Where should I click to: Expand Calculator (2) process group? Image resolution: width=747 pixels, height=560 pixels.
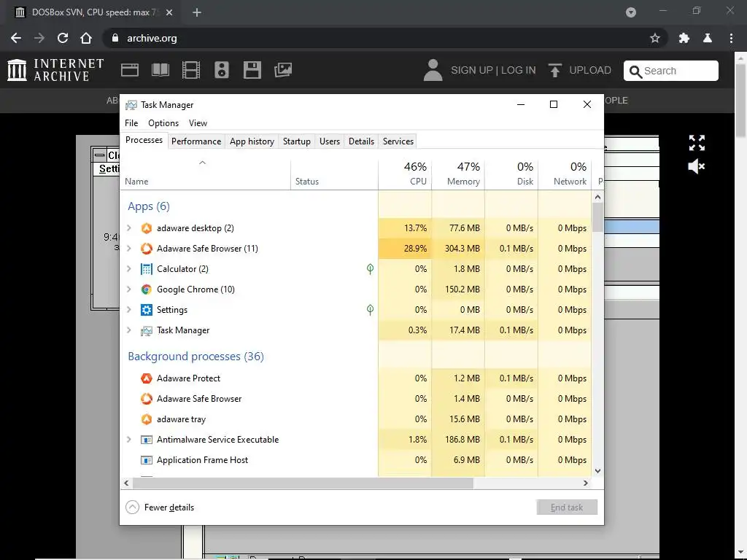(128, 269)
